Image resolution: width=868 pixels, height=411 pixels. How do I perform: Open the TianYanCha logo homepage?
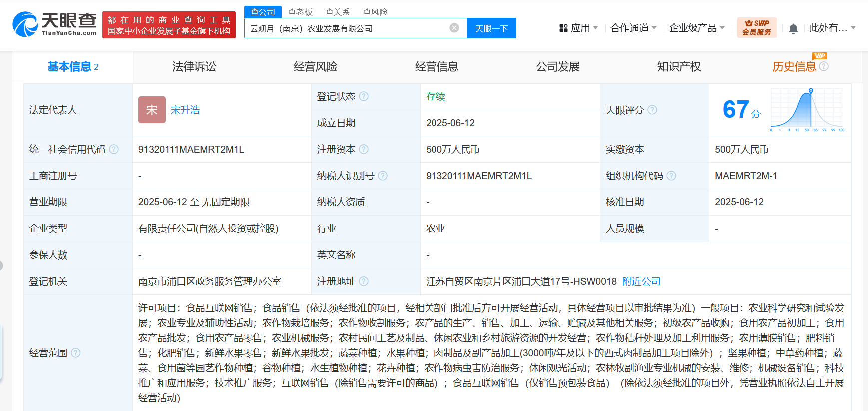pyautogui.click(x=54, y=24)
